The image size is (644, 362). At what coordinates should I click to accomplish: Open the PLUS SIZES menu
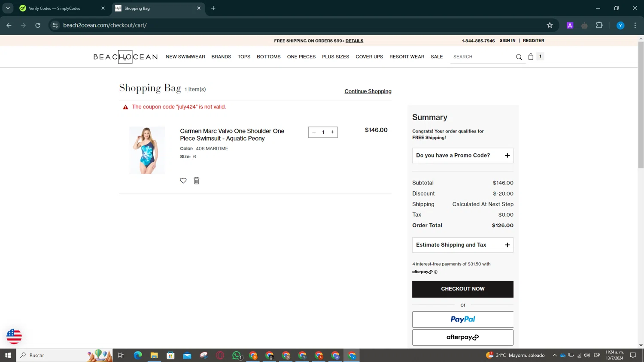click(336, 57)
